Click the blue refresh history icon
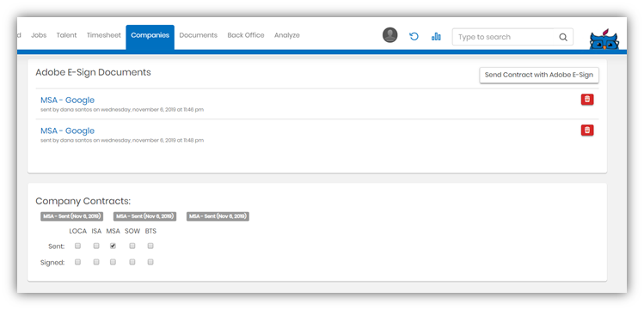The height and width of the screenshot is (310, 644). tap(414, 36)
